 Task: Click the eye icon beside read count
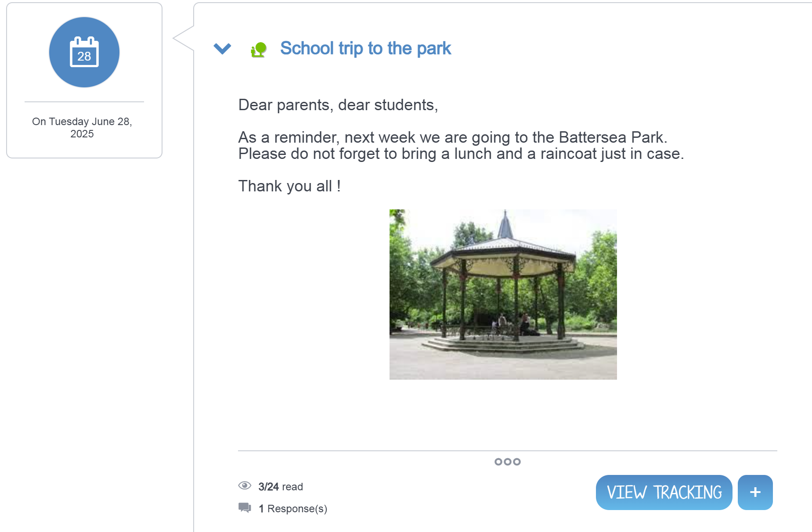pyautogui.click(x=245, y=485)
